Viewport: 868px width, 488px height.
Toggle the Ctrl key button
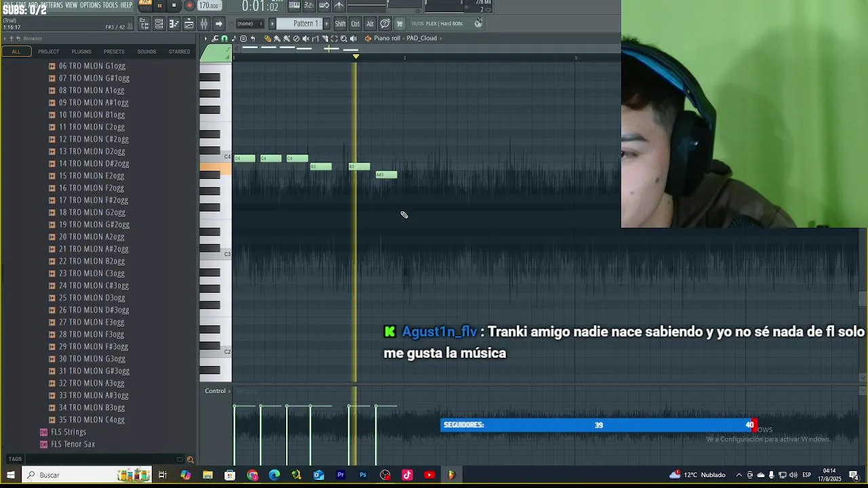coord(355,24)
